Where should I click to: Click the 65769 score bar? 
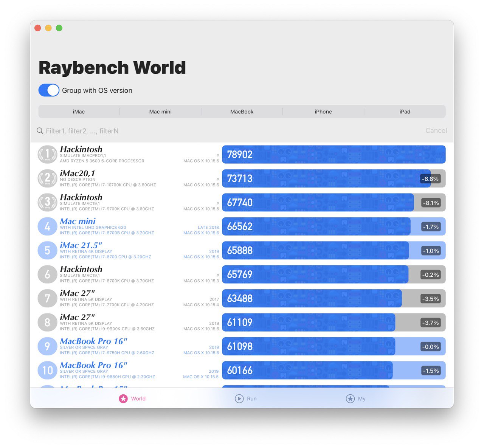click(334, 274)
